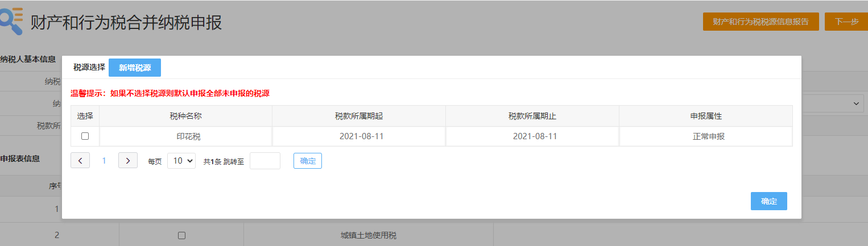Click the 税款所属期起 column header
The image size is (868, 246).
pos(359,116)
